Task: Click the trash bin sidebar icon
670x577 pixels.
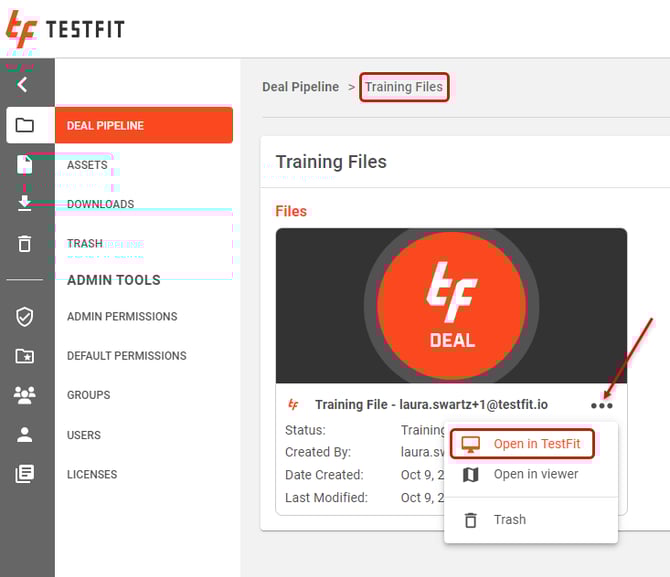Action: click(x=25, y=244)
